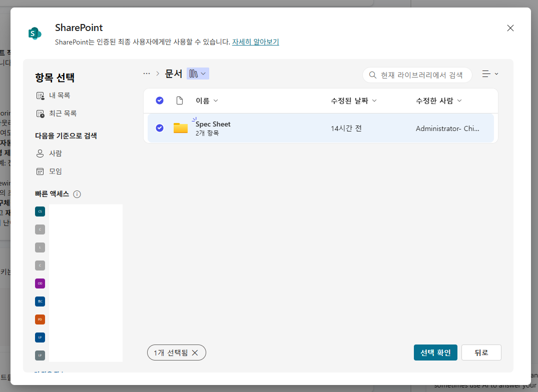Click the file type column header icon
This screenshot has width=538, height=392.
tap(180, 100)
